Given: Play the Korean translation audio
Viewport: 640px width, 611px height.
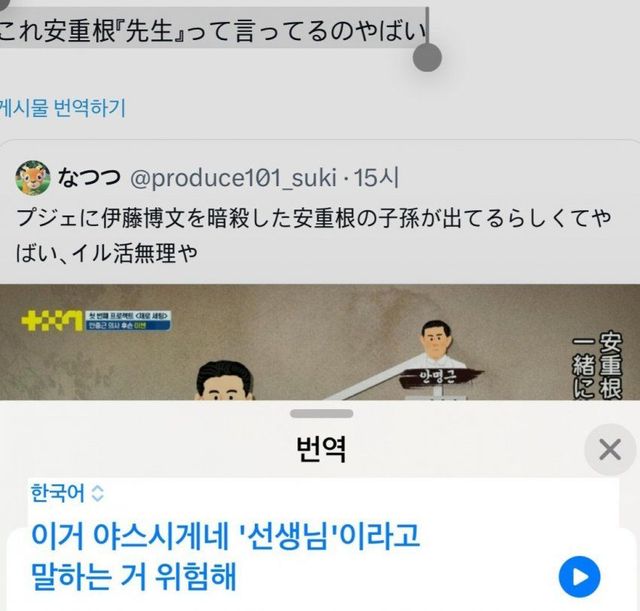Looking at the screenshot, I should click(x=579, y=577).
